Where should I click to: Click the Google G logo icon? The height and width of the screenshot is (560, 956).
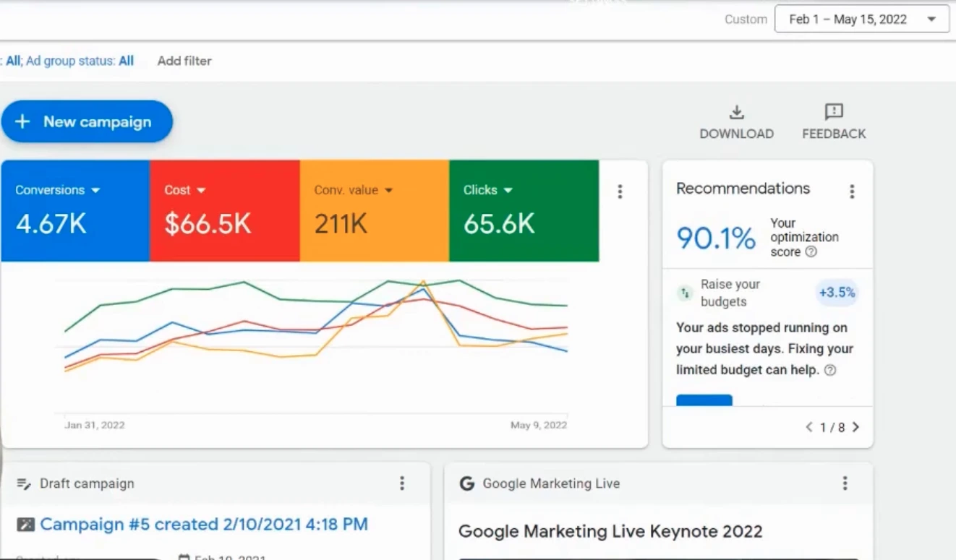pos(466,483)
